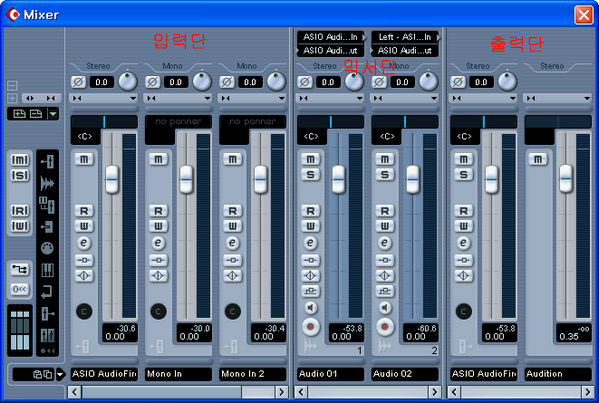Click the input gain knob on Audio 02
Viewport: 599px width, 403px height.
click(428, 81)
